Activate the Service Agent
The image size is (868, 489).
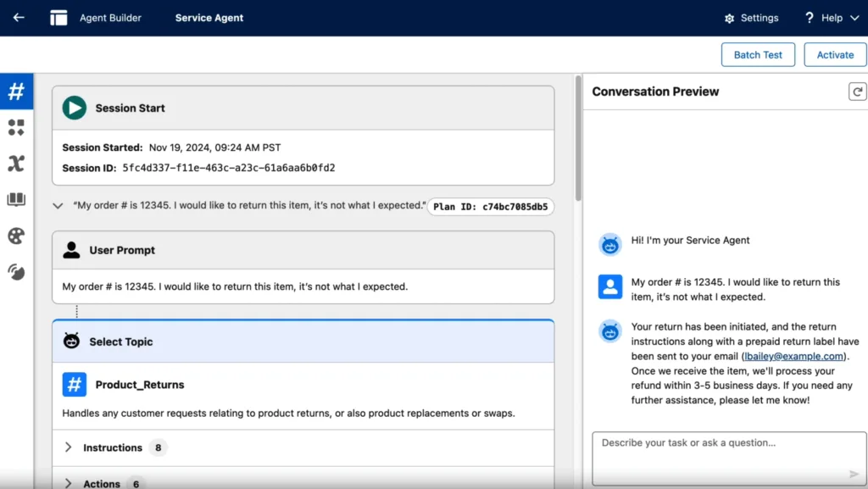click(835, 55)
